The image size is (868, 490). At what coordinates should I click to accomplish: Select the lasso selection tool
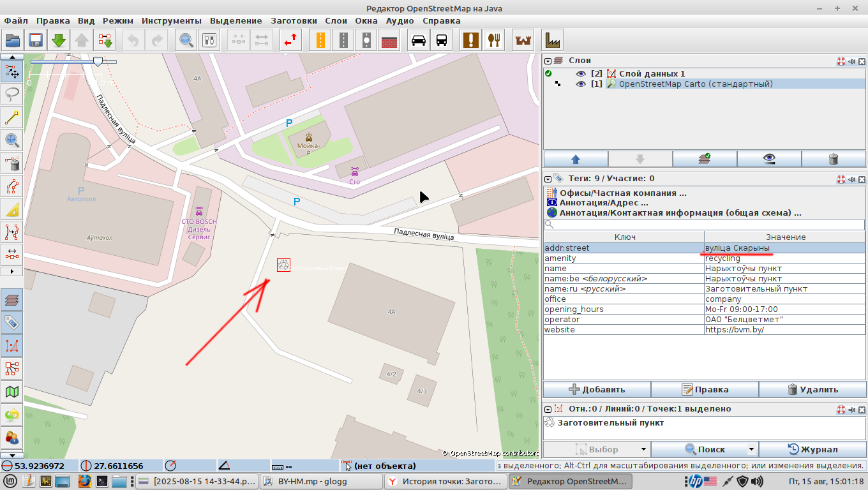(12, 94)
